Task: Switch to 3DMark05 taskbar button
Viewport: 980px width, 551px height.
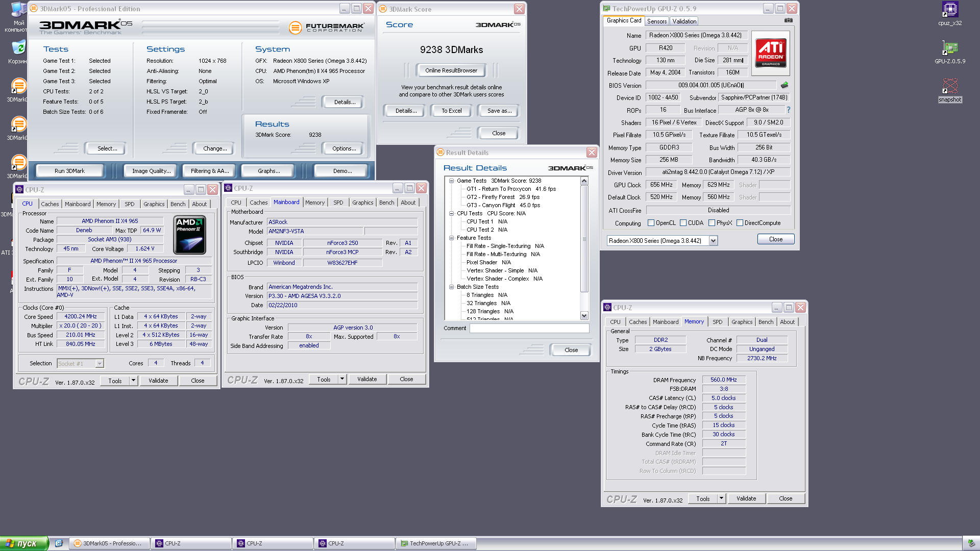Action: coord(110,543)
